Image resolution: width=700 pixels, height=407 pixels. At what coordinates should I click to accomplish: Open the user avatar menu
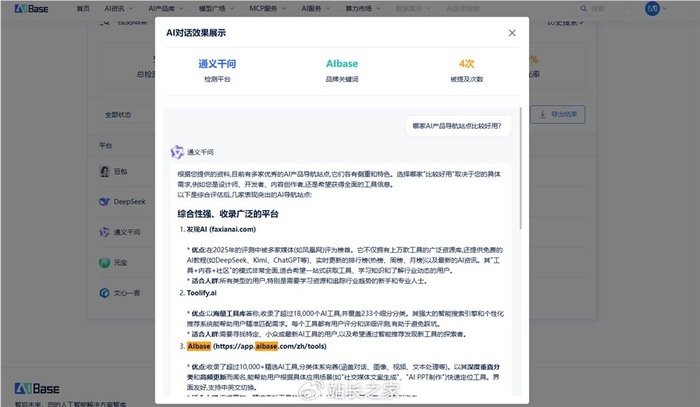655,8
